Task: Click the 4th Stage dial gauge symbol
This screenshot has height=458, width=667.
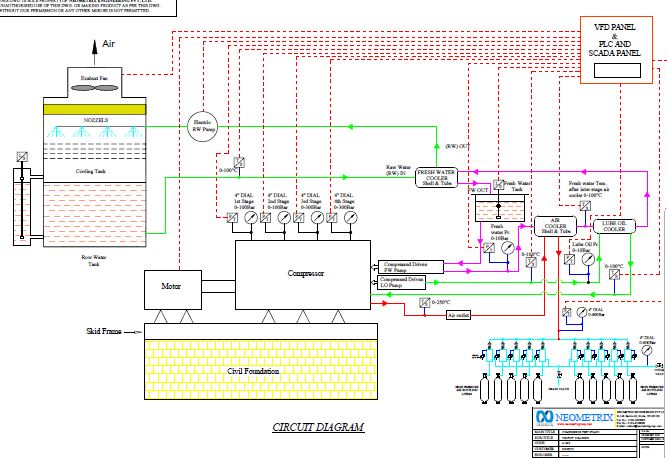Action: tap(350, 218)
